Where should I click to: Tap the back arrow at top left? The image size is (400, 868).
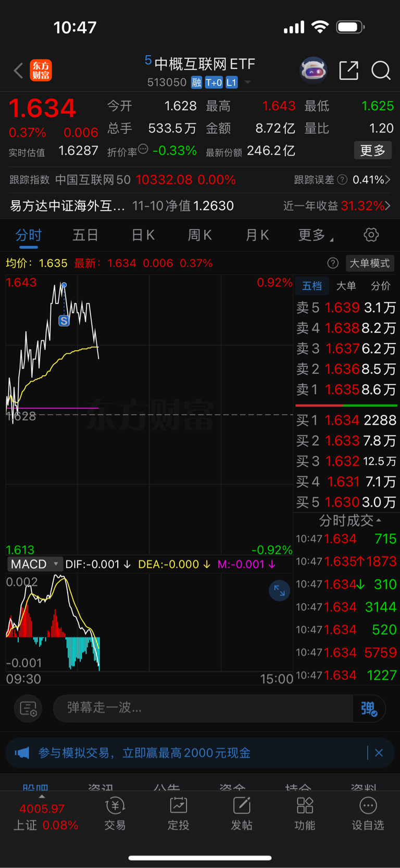pos(18,70)
